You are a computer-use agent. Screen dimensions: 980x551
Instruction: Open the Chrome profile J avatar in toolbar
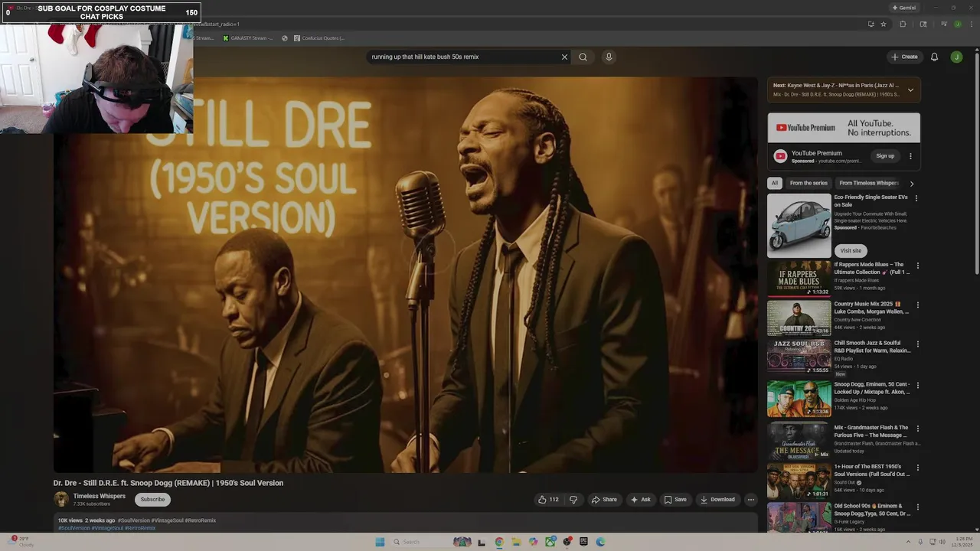[x=957, y=24]
